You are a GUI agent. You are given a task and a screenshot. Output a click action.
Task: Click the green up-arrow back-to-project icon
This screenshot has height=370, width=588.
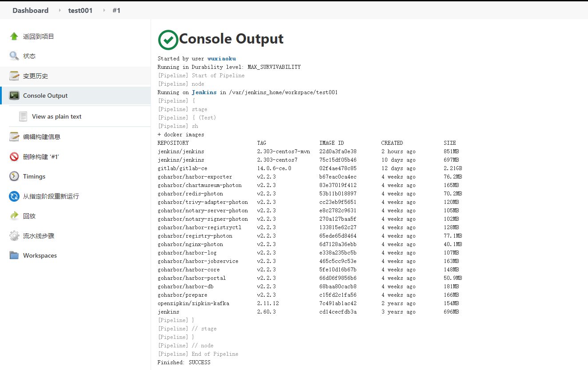coord(14,36)
